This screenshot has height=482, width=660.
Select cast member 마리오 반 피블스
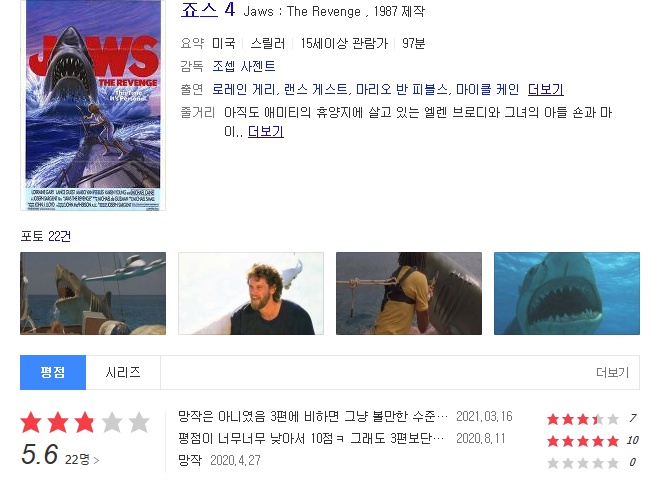tap(402, 89)
